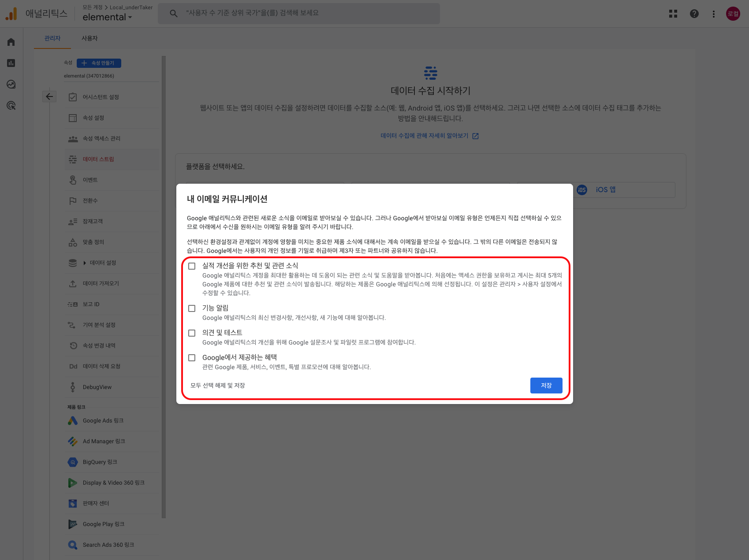Open the user account avatar
This screenshot has height=560, width=749.
click(733, 14)
